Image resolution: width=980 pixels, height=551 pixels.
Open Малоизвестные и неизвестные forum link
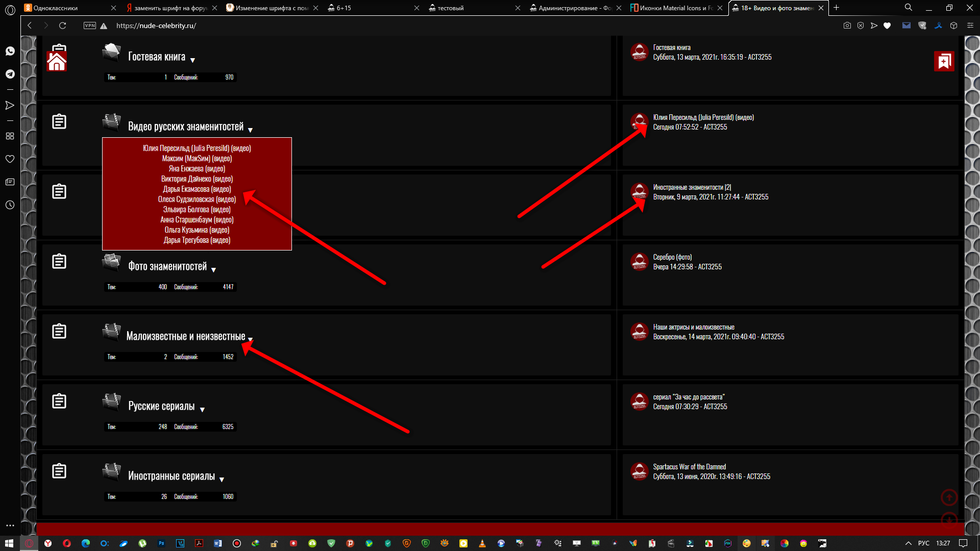pyautogui.click(x=185, y=336)
